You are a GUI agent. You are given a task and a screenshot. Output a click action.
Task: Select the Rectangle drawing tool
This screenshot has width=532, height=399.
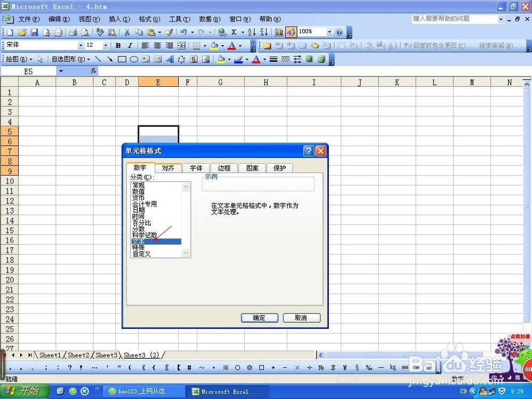pos(122,60)
